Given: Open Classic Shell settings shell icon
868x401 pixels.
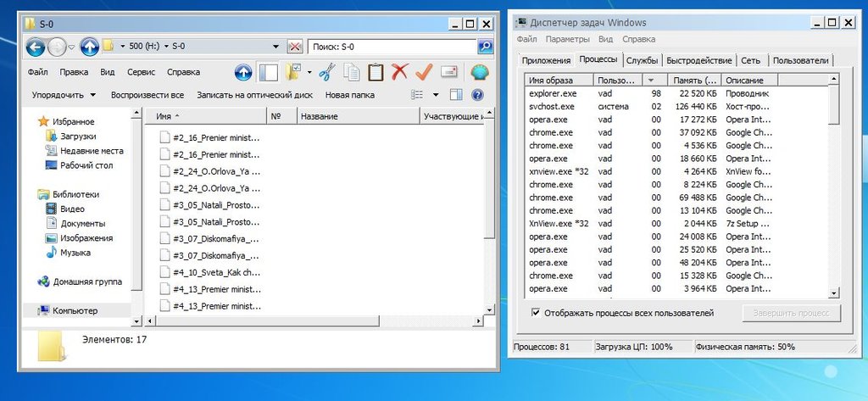Looking at the screenshot, I should (x=480, y=73).
